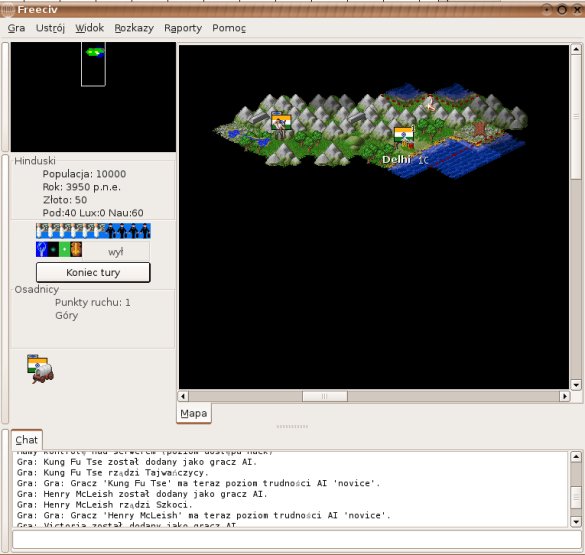The height and width of the screenshot is (555, 585).
Task: Click map horizontal scrollbar right arrow
Action: pyautogui.click(x=564, y=396)
